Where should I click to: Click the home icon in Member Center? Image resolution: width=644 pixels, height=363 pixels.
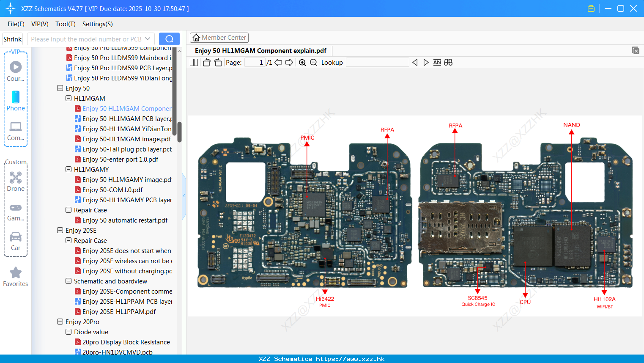point(196,38)
